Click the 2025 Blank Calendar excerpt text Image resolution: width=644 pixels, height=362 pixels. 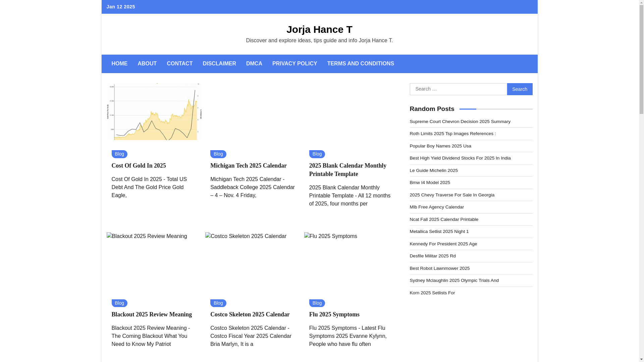(350, 196)
